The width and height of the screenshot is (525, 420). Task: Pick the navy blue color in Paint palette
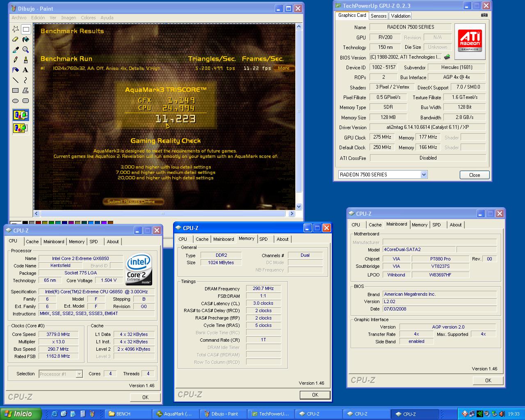point(64,223)
